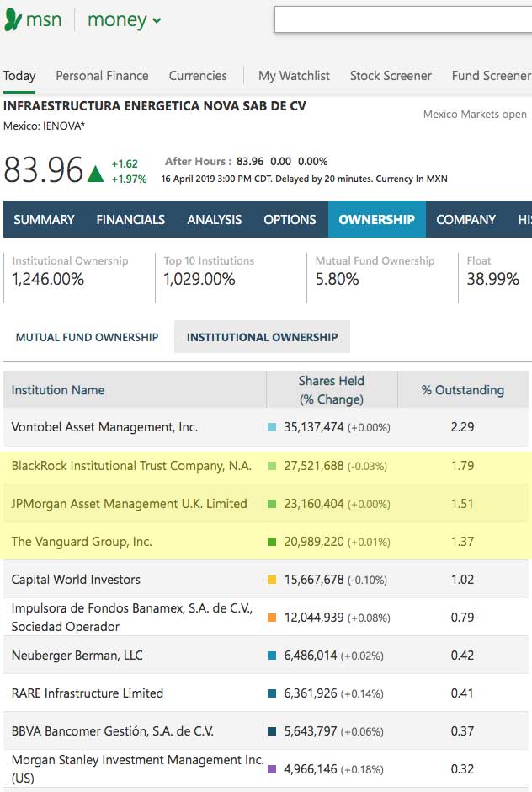Show INSTITUTIONAL OWNERSHIP table
This screenshot has width=532, height=792.
pos(262,337)
